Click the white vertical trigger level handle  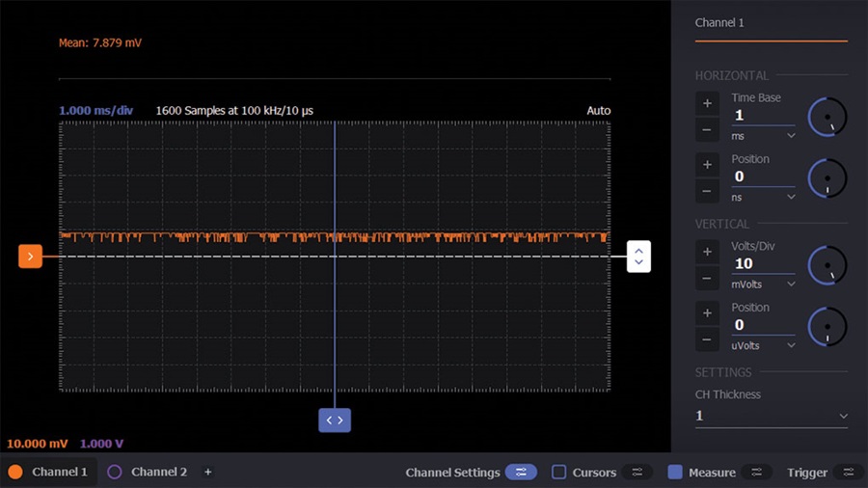tap(638, 257)
